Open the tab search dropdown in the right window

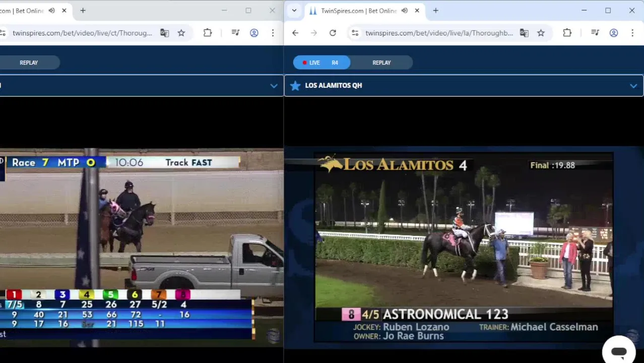pos(294,11)
